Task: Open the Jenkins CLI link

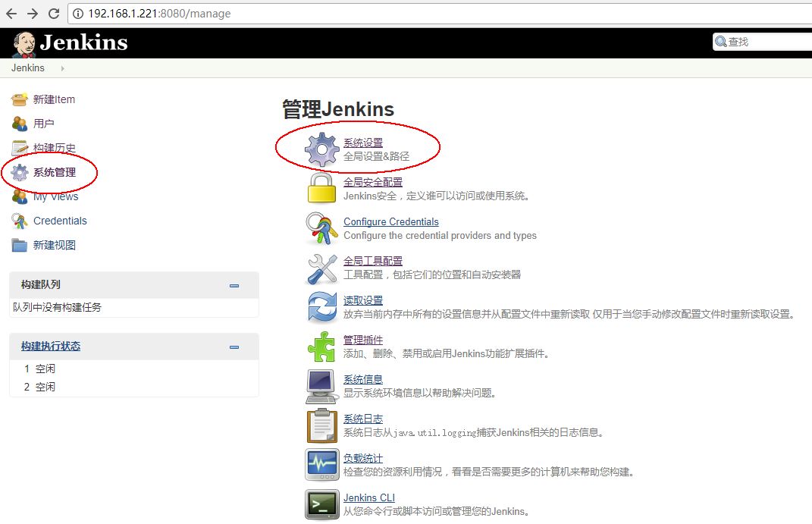Action: click(x=369, y=497)
